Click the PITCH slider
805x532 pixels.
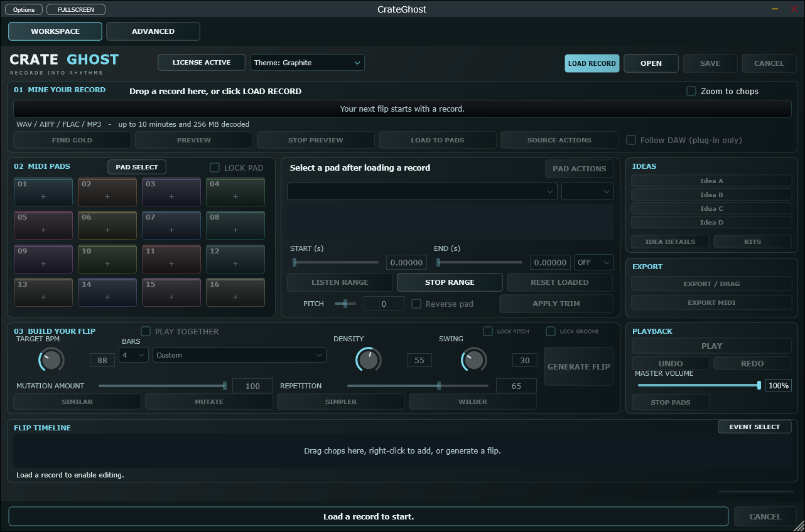pos(345,304)
